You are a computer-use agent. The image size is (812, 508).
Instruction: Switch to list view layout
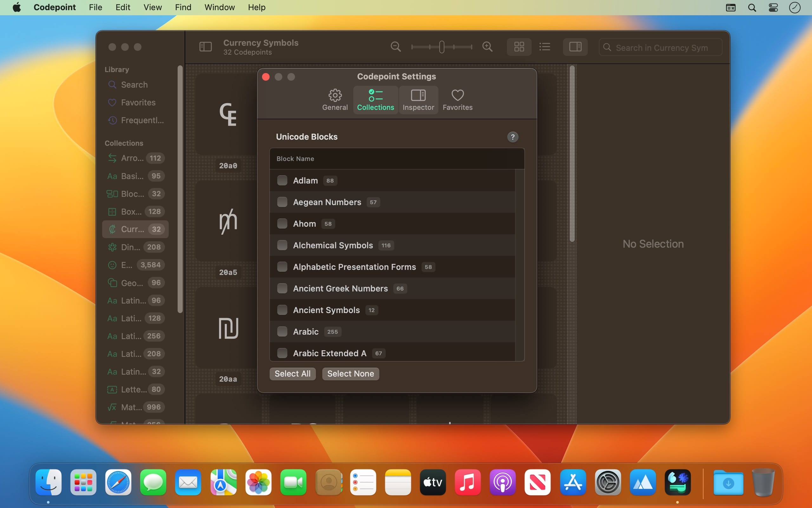545,47
